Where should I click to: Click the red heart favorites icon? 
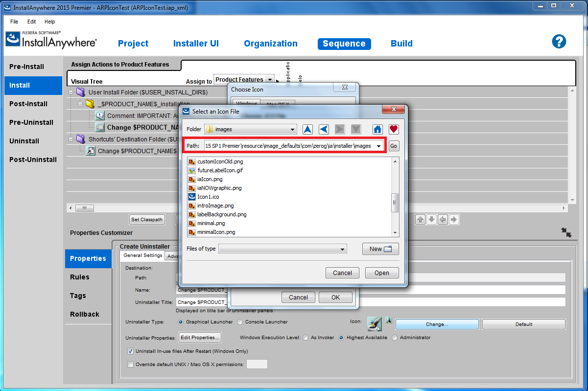click(394, 129)
